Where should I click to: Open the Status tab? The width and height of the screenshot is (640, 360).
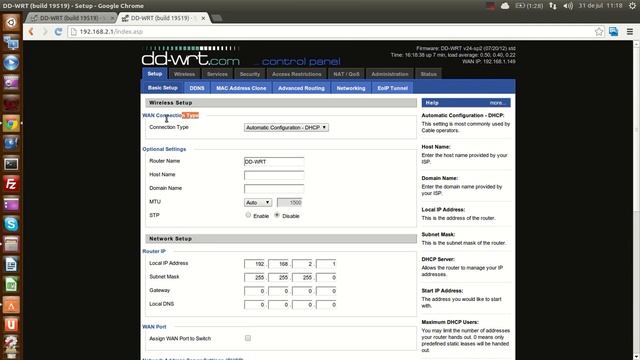click(429, 74)
